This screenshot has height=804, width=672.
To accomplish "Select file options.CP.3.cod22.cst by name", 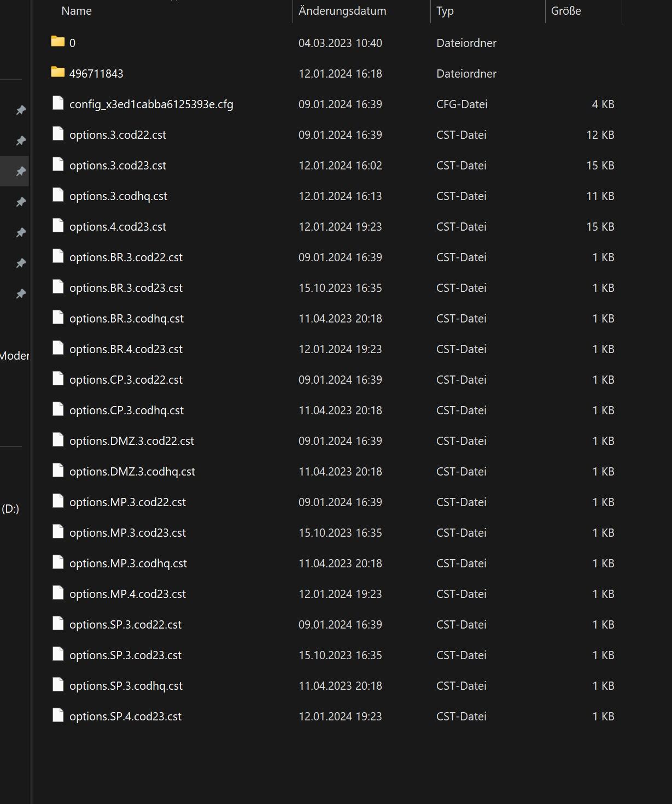I will (x=126, y=379).
